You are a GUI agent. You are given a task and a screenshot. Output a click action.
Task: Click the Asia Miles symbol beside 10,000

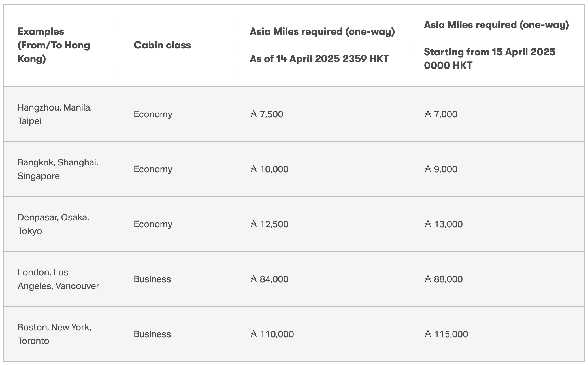(x=253, y=169)
